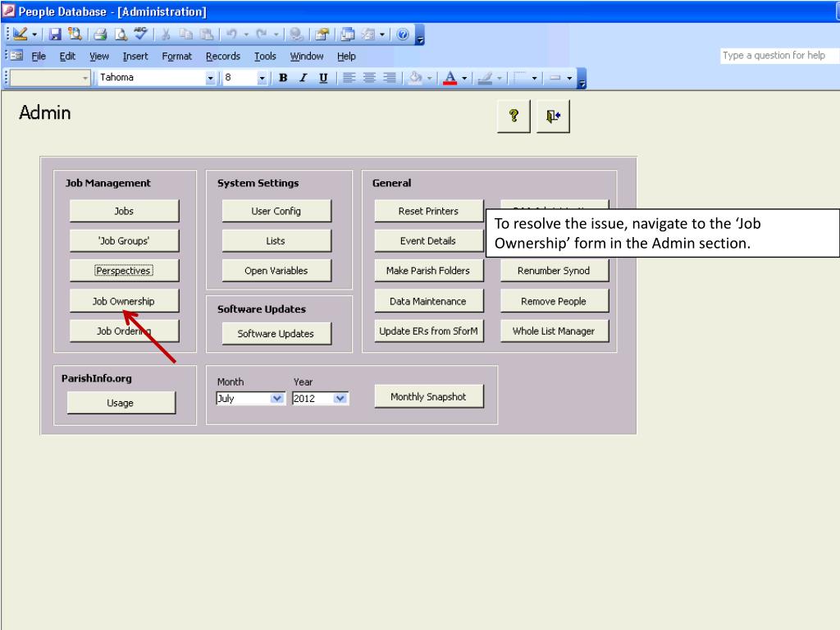This screenshot has width=840, height=630.
Task: Click the Whole List Manager button
Action: click(554, 331)
